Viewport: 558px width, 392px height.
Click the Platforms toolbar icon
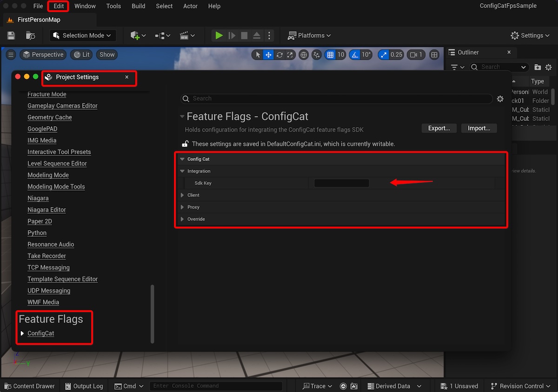(309, 35)
